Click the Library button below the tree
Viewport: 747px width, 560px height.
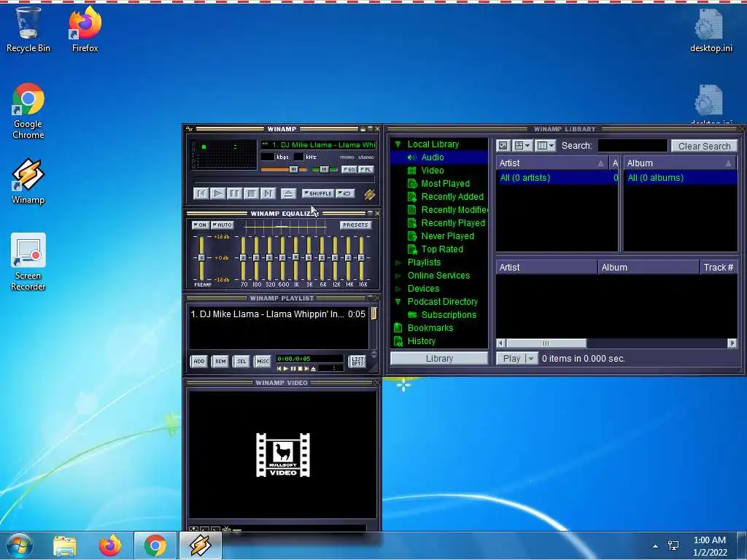point(439,359)
